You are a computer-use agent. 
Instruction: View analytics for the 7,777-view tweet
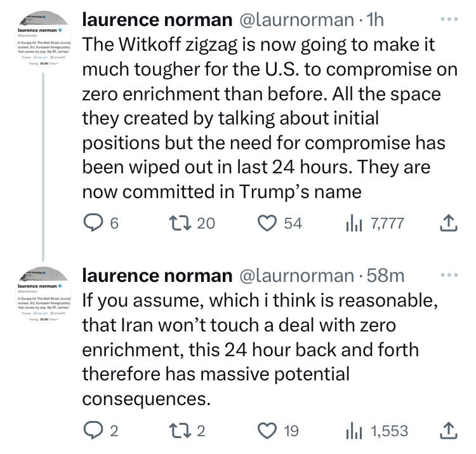pyautogui.click(x=352, y=222)
